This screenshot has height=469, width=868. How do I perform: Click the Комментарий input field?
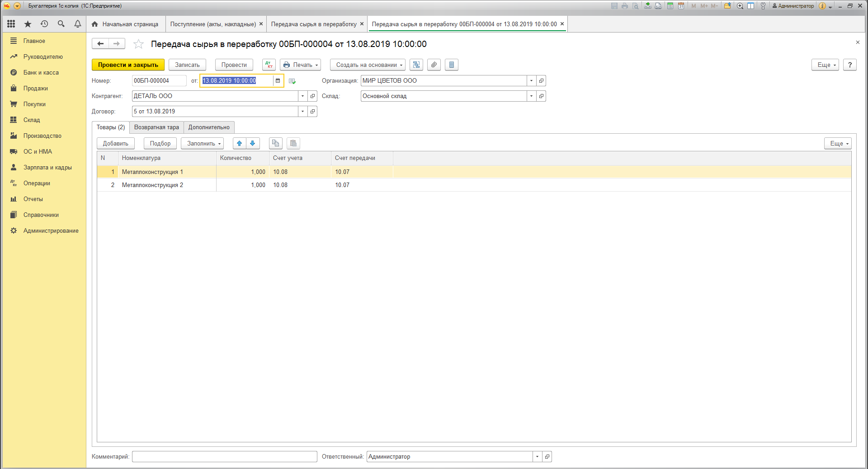[225, 457]
